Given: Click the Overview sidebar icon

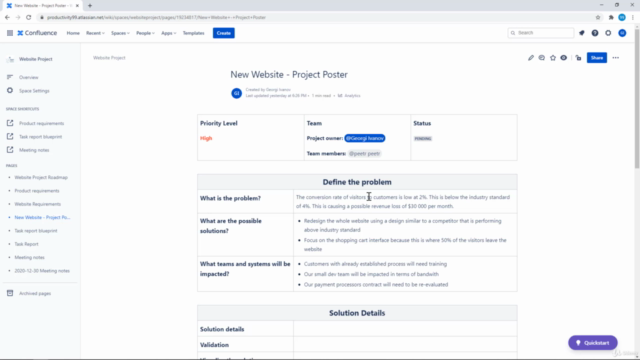Looking at the screenshot, I should [10, 77].
